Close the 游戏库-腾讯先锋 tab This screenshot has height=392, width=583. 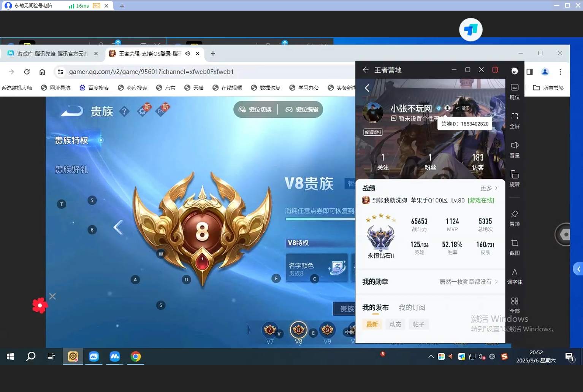pyautogui.click(x=96, y=54)
